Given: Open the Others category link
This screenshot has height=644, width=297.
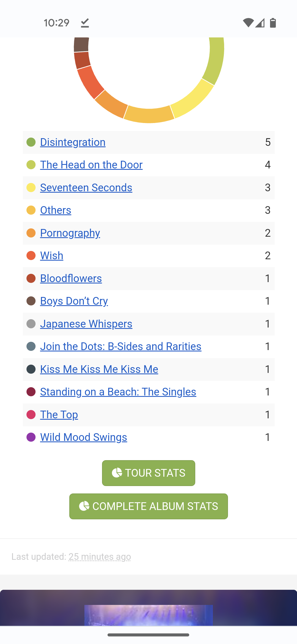Looking at the screenshot, I should click(x=56, y=210).
